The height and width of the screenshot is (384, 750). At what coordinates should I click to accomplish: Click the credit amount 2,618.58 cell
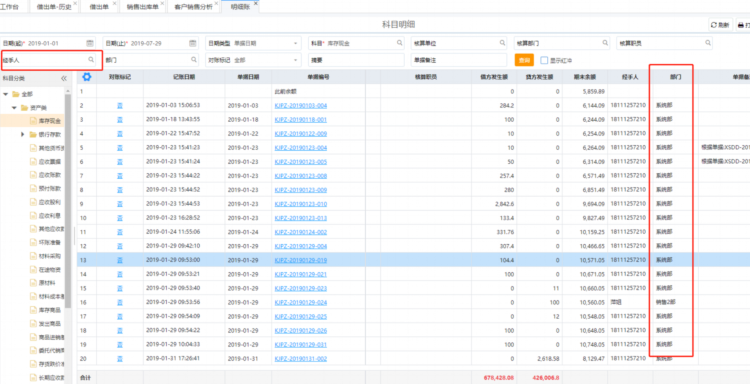[x=548, y=359]
